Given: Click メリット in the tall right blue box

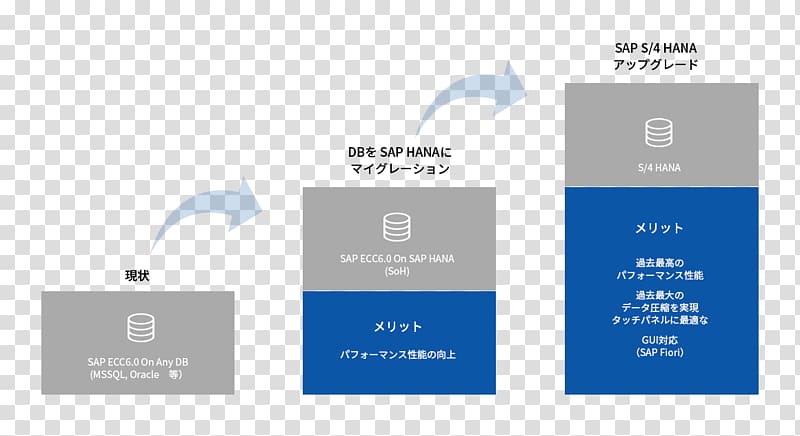Looking at the screenshot, I should [659, 228].
